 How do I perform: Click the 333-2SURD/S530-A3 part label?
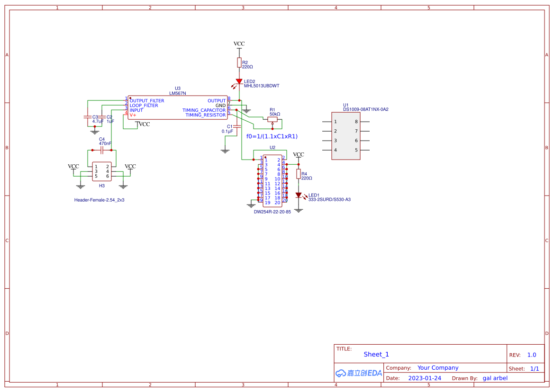330,200
